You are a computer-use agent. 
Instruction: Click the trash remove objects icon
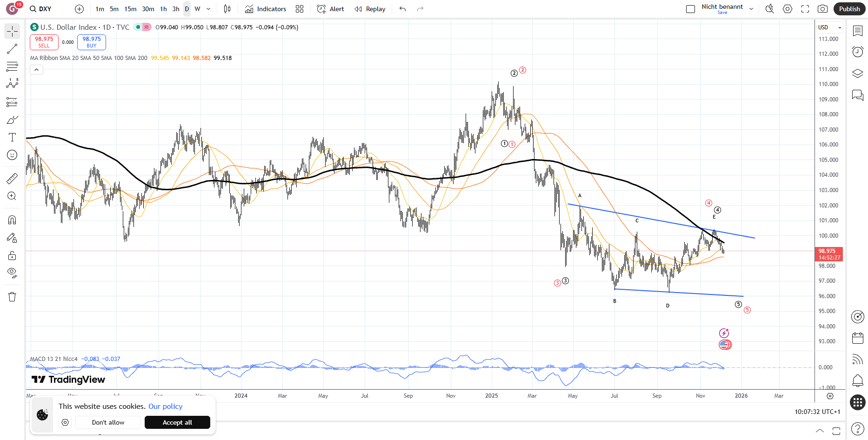pyautogui.click(x=12, y=297)
